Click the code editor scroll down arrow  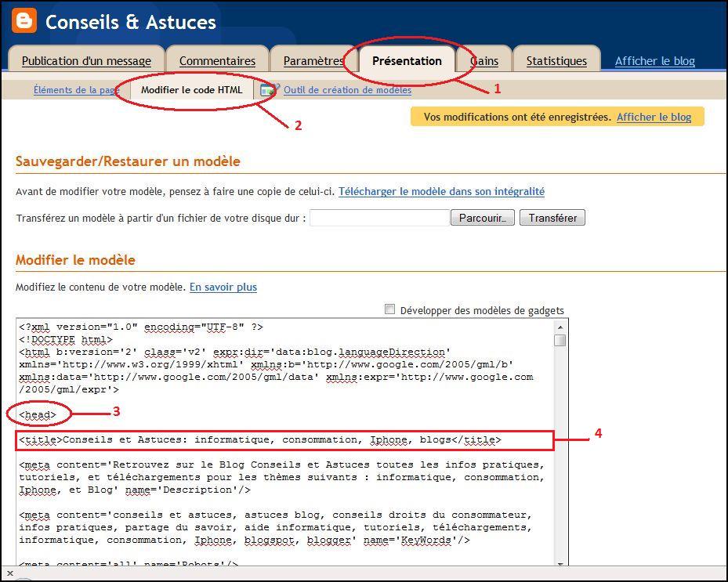pos(560,563)
